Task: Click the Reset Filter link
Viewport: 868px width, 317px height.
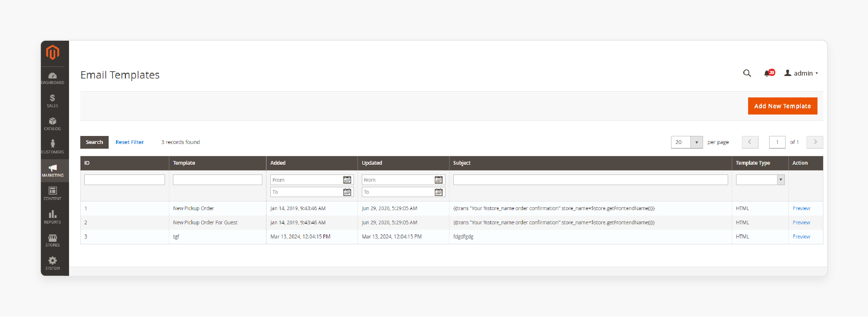Action: click(130, 142)
